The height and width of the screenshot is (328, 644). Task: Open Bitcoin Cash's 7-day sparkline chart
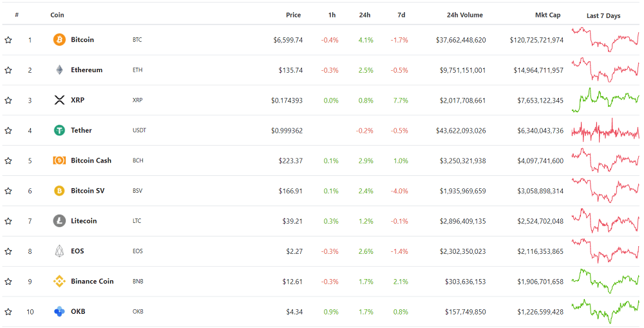(605, 160)
